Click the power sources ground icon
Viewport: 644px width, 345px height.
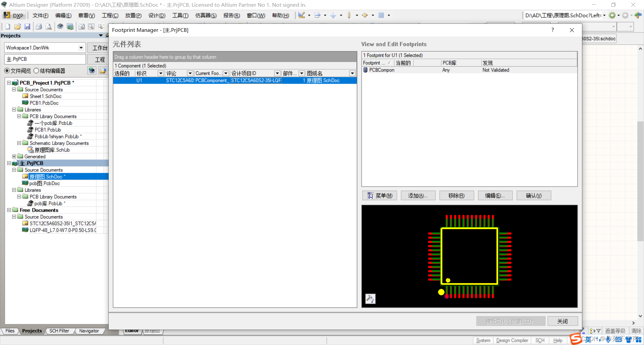point(333,15)
